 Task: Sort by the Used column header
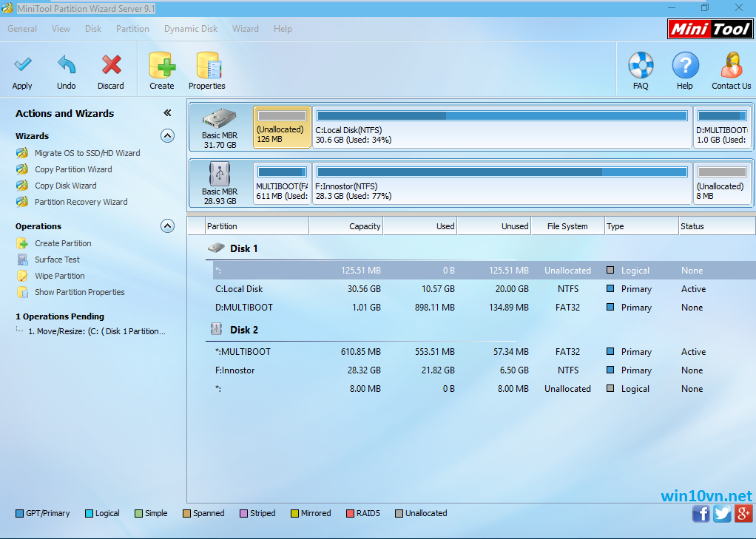pyautogui.click(x=420, y=226)
